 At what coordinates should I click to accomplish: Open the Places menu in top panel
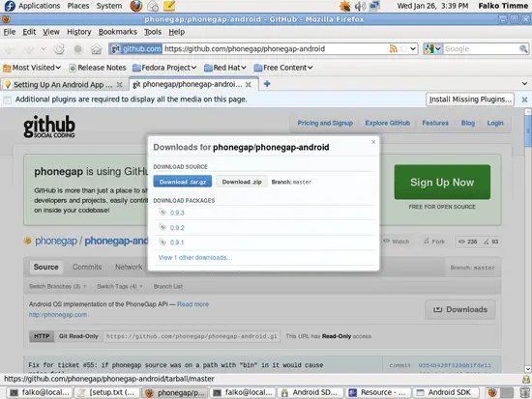[78, 6]
